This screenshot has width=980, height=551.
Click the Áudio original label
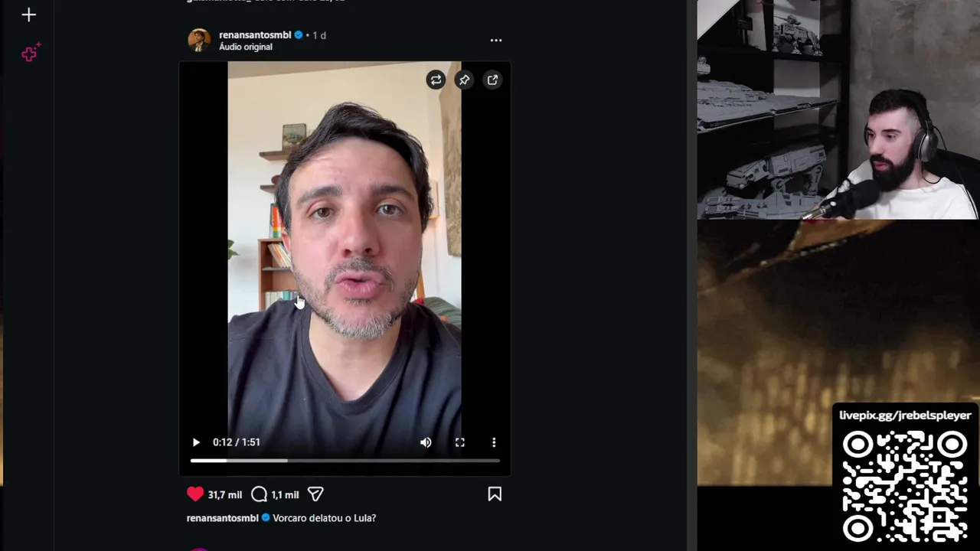[246, 47]
